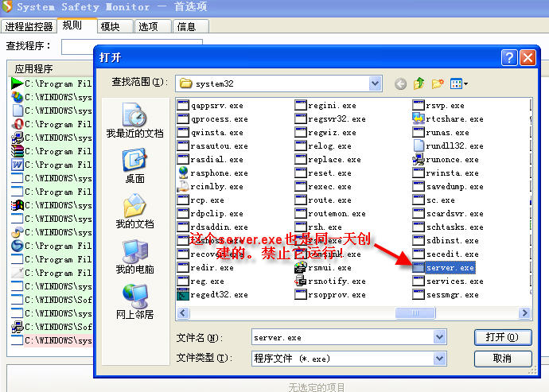Screen dimensions: 549x392
Task: Select the regedt32.exe file icon
Action: (183, 295)
